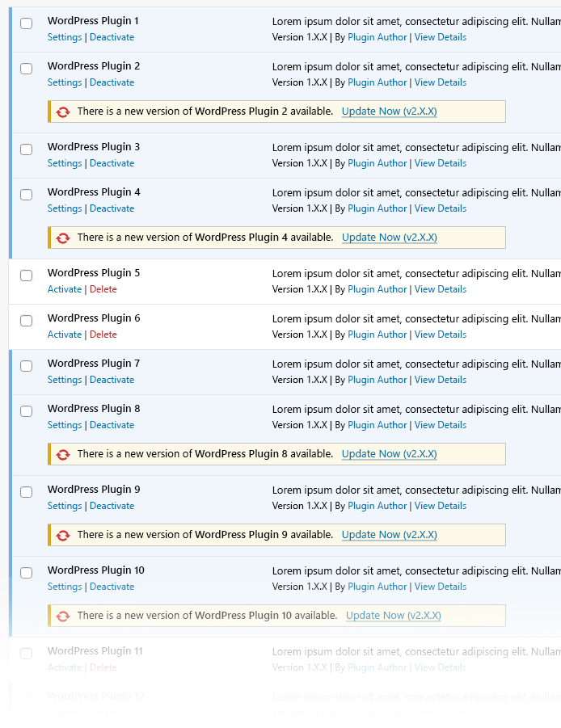View Details of WordPress Plugin 7

tap(441, 380)
